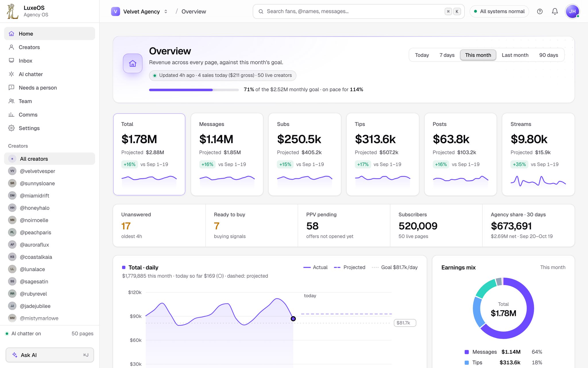Click the LuxeOS logo
The width and height of the screenshot is (588, 368).
pyautogui.click(x=12, y=11)
